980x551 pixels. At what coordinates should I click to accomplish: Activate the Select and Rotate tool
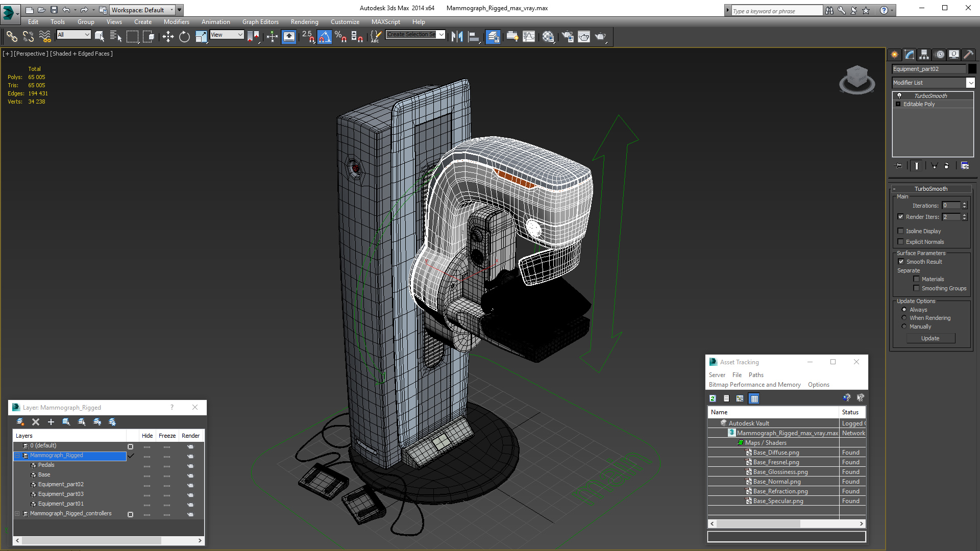(184, 36)
